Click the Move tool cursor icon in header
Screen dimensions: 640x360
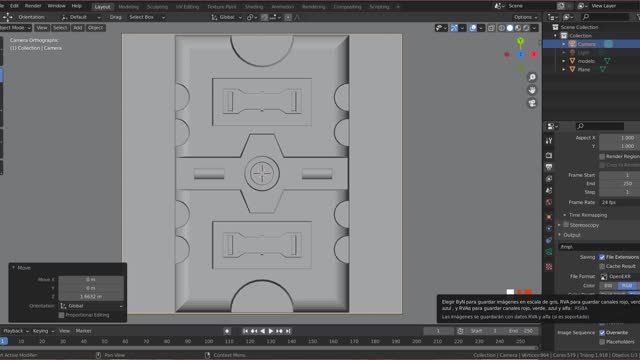tap(7, 17)
